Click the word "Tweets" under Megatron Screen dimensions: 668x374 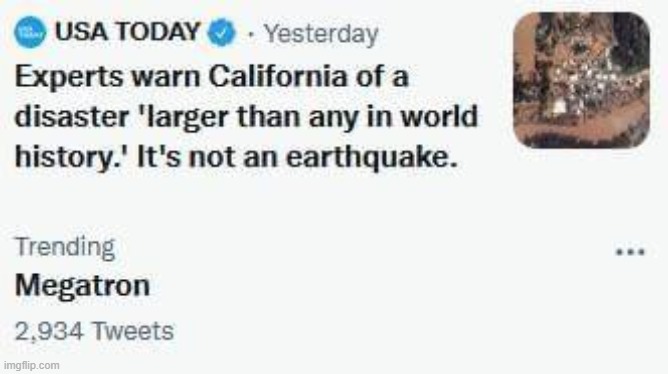[133, 331]
